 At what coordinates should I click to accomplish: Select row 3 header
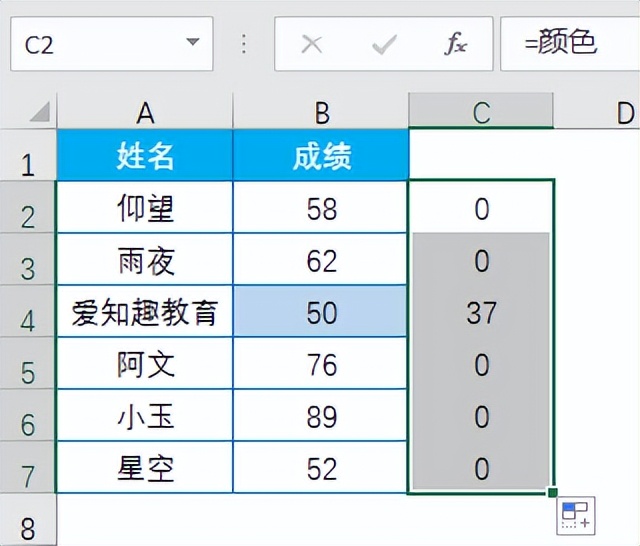point(28,259)
